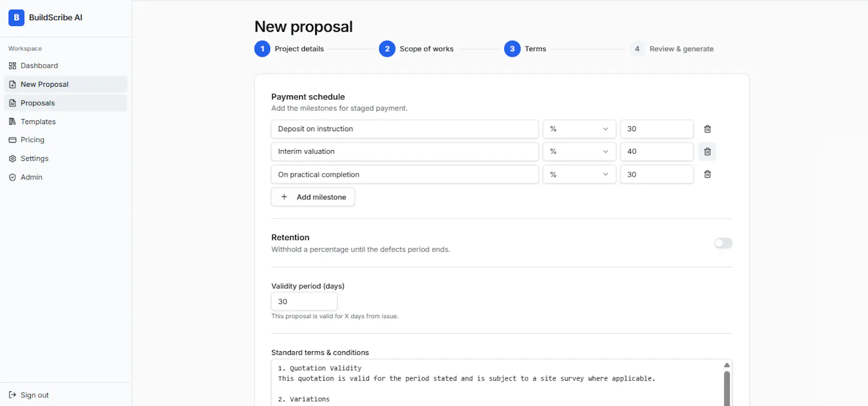Click the BuildScribe AI logo icon

pyautogui.click(x=16, y=17)
